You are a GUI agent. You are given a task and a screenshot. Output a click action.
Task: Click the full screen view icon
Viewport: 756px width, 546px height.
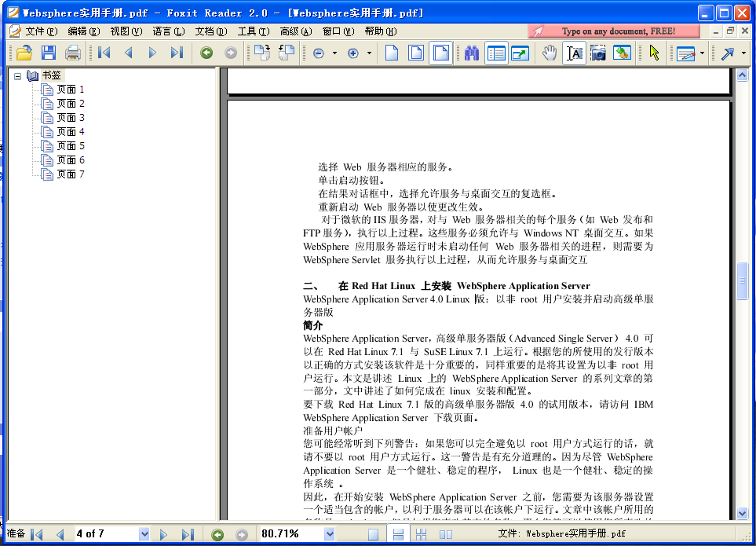[x=520, y=53]
